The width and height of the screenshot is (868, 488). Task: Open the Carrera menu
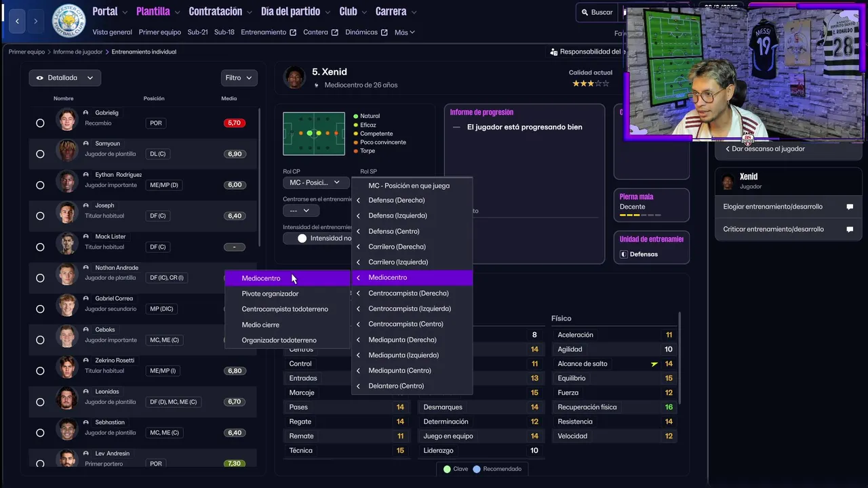click(x=396, y=12)
